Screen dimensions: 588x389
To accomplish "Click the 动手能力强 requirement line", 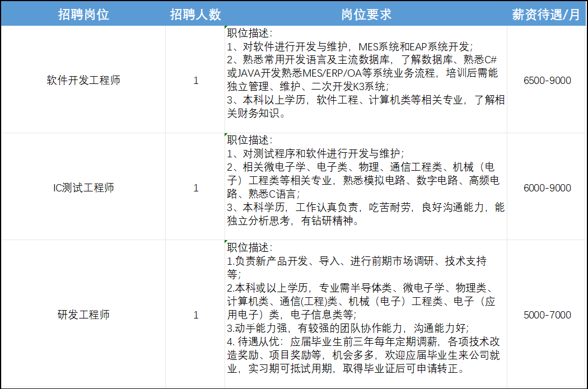I will pos(348,328).
